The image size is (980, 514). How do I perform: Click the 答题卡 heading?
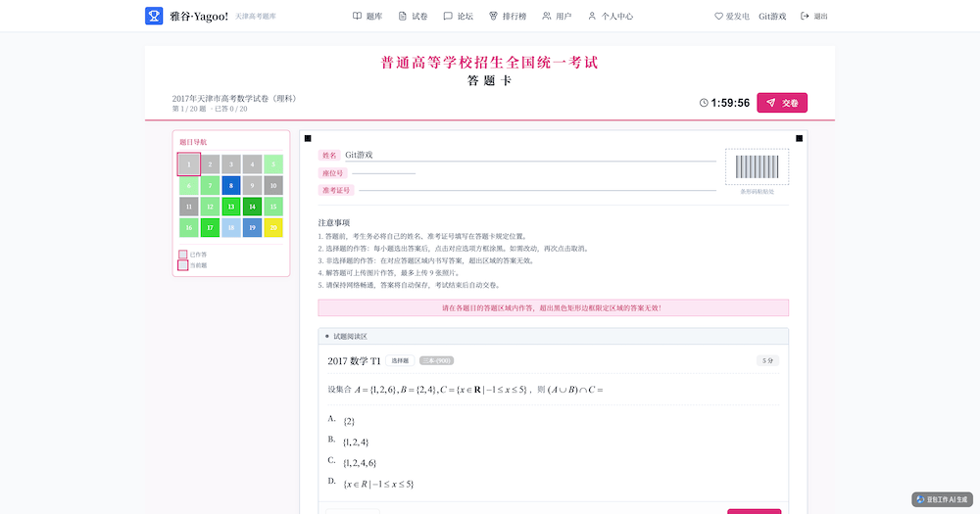point(489,80)
